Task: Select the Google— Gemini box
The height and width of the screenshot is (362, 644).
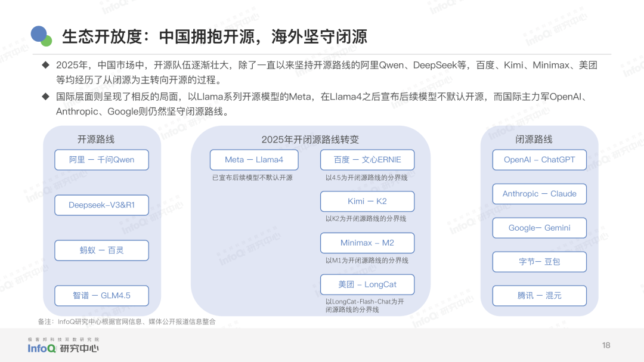Action: coord(539,228)
